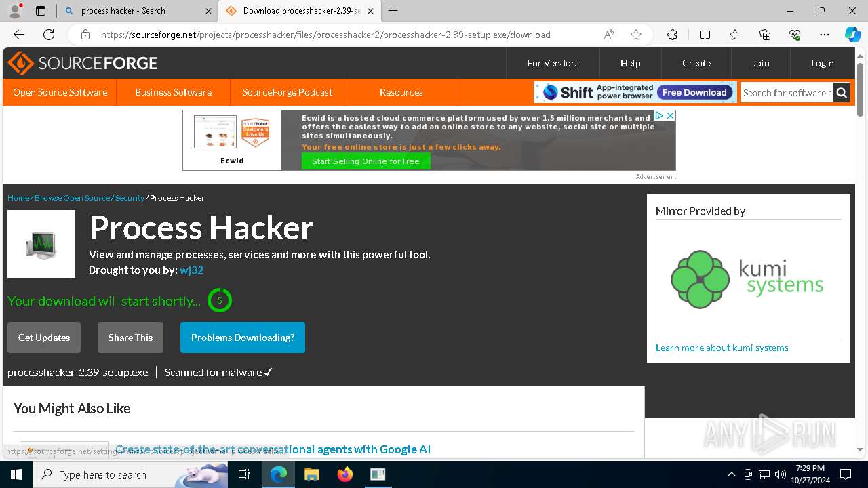The width and height of the screenshot is (868, 488).
Task: Follow Home breadcrumb link
Action: point(18,198)
